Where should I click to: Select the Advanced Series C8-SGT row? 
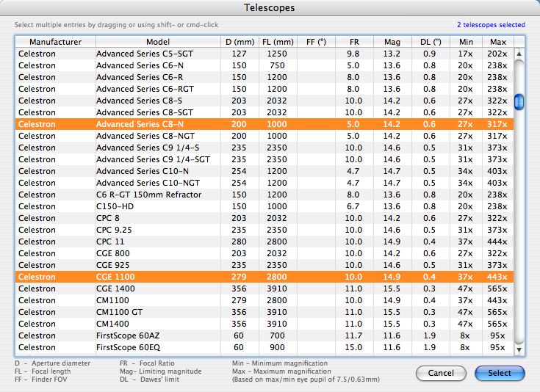point(264,112)
